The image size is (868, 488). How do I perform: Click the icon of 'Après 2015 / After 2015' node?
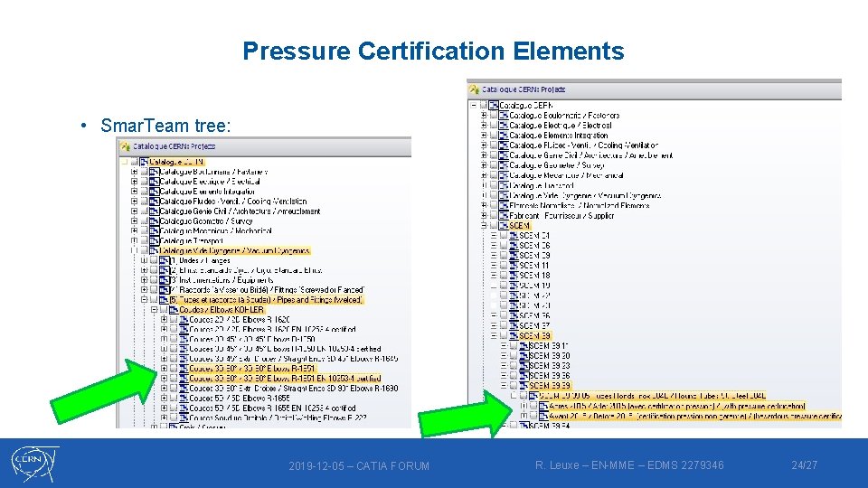[543, 406]
